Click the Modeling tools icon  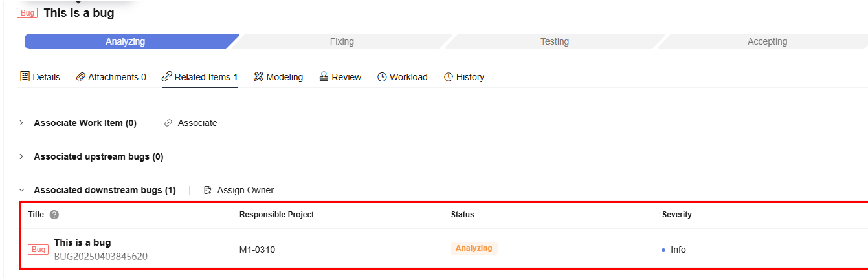(259, 77)
